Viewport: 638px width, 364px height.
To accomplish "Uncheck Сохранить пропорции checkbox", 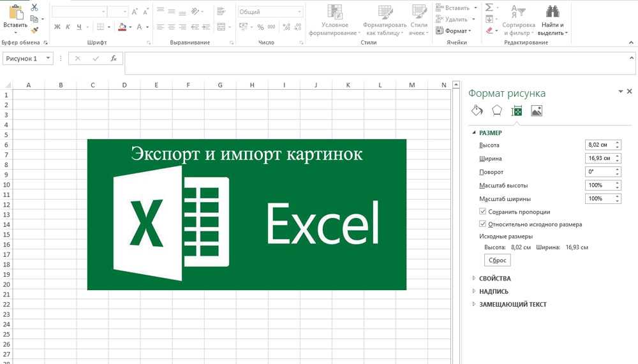I will tap(483, 212).
